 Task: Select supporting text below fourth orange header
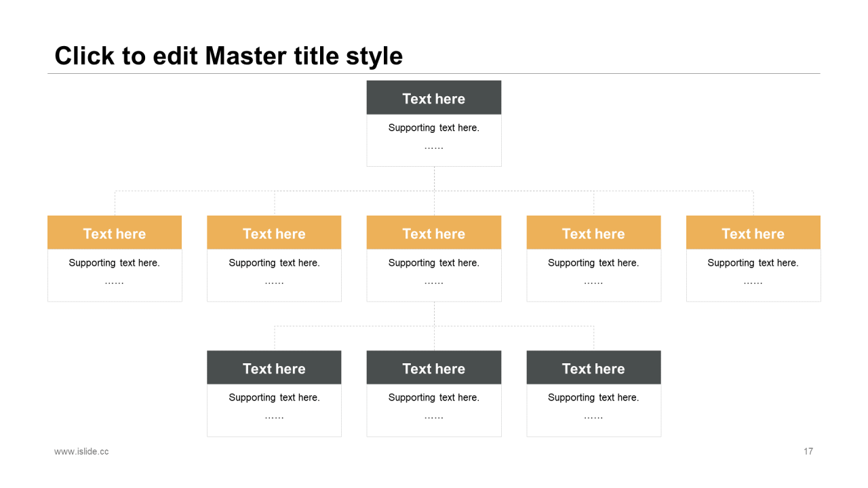point(593,263)
